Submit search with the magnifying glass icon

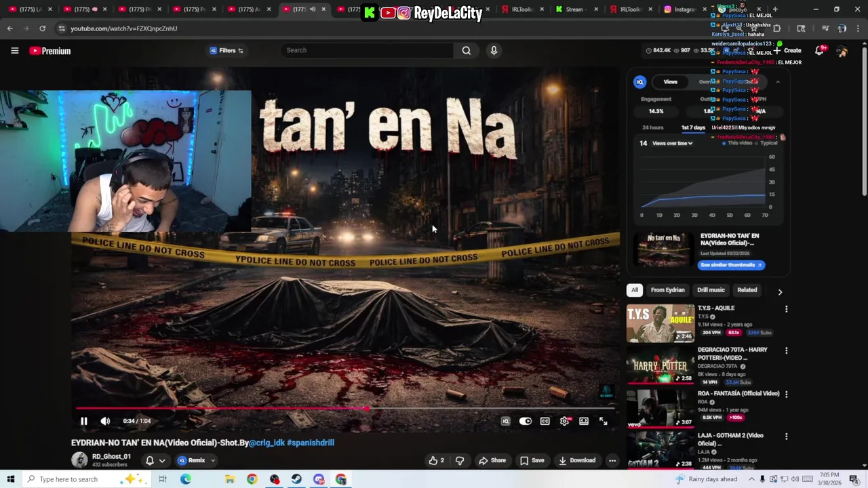pos(467,50)
